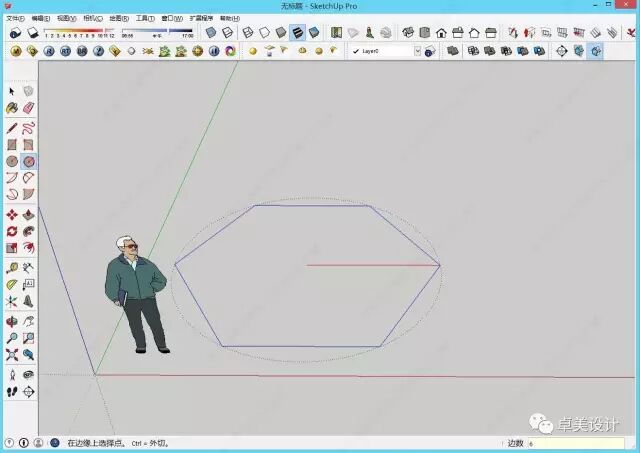Select the Scale tool
The width and height of the screenshot is (640, 453).
[12, 248]
